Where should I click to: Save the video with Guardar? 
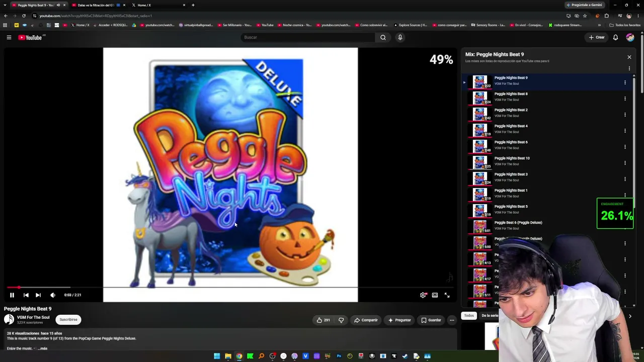pos(431,320)
